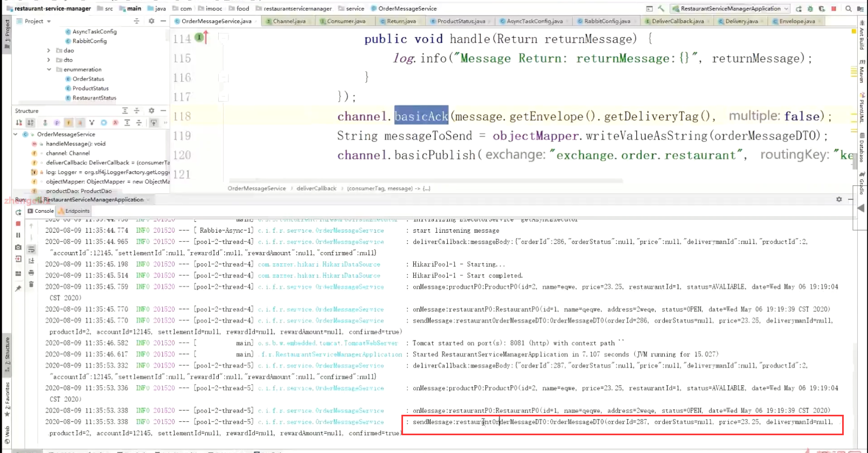Jump up the stack trace in the console
The image size is (868, 453).
pos(31,226)
